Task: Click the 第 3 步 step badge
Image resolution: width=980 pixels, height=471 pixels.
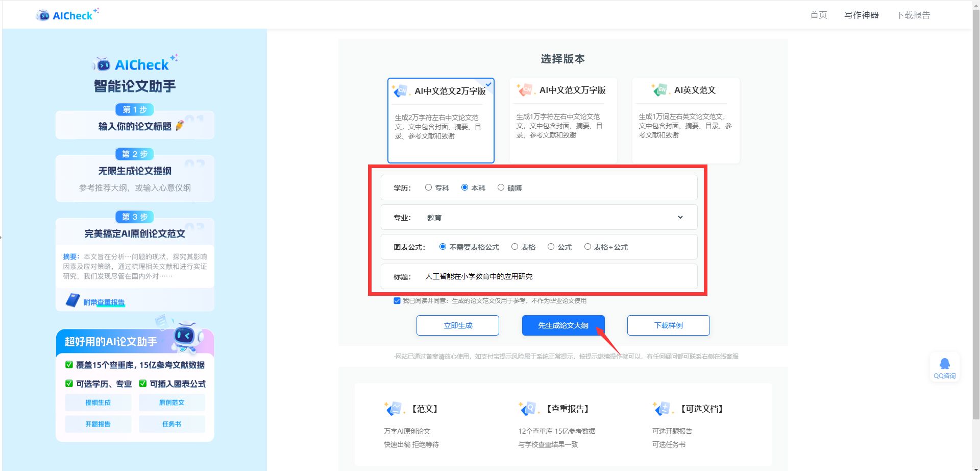Action: pos(135,217)
